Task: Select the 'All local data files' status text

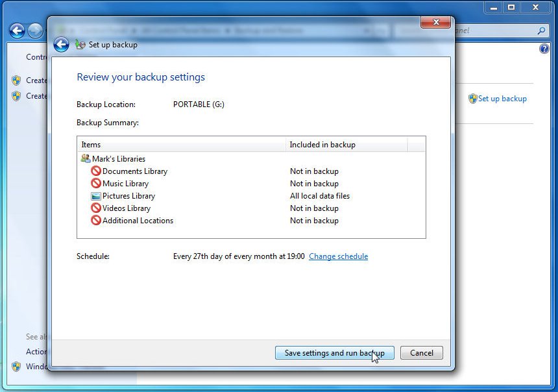Action: coord(320,196)
